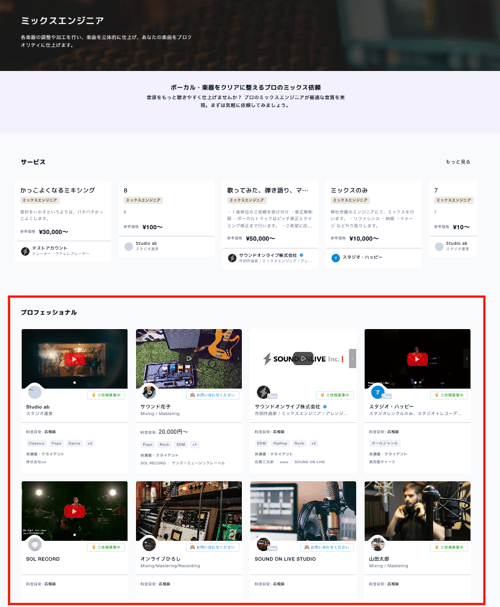Image resolution: width=500 pixels, height=607 pixels.
Task: Click the 山田太郎 profile avatar
Action: [377, 544]
